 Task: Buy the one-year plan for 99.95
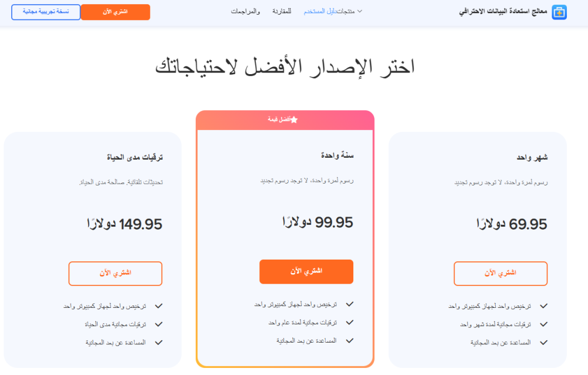tap(306, 271)
